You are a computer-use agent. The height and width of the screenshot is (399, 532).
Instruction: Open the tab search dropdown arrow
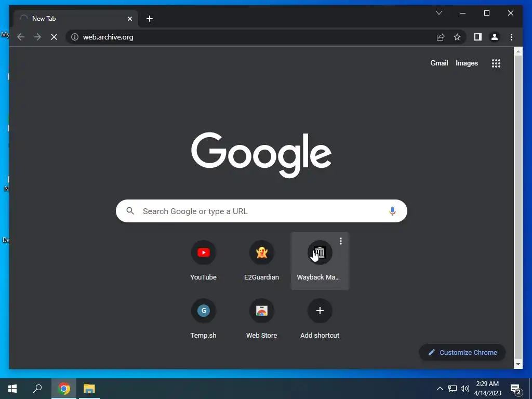point(439,13)
